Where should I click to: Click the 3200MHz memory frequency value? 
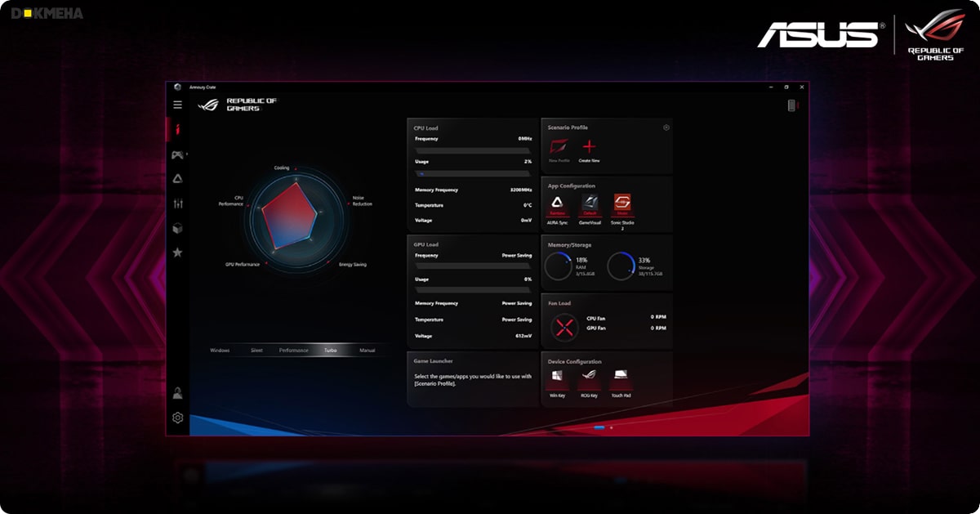coord(521,190)
